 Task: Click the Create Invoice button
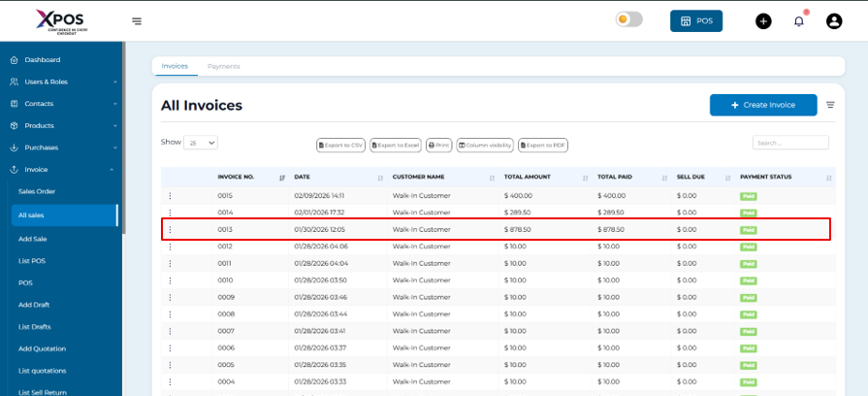(762, 105)
